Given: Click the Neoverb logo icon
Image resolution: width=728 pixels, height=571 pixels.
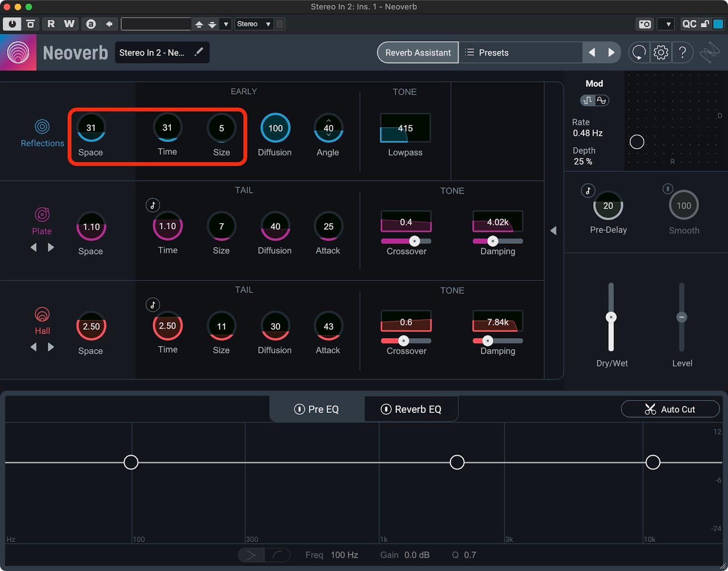Looking at the screenshot, I should tap(18, 52).
